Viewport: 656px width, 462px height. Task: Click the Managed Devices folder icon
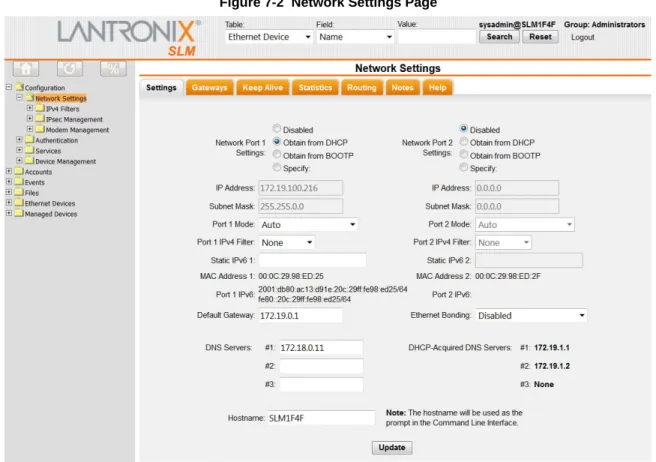[x=19, y=213]
